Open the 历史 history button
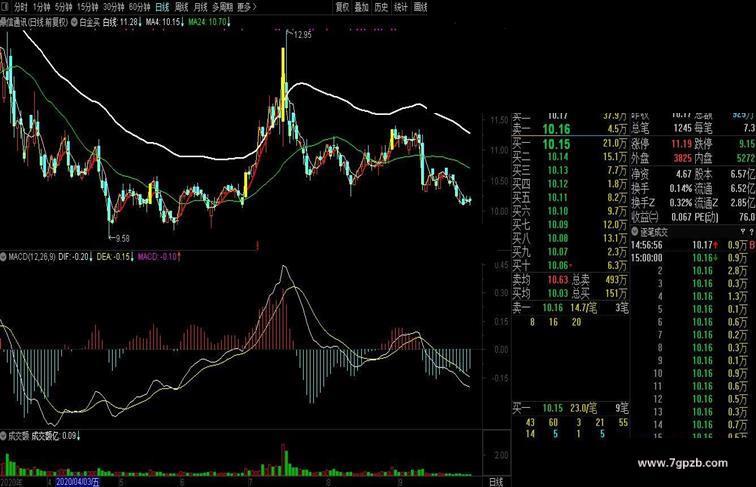 pyautogui.click(x=381, y=7)
